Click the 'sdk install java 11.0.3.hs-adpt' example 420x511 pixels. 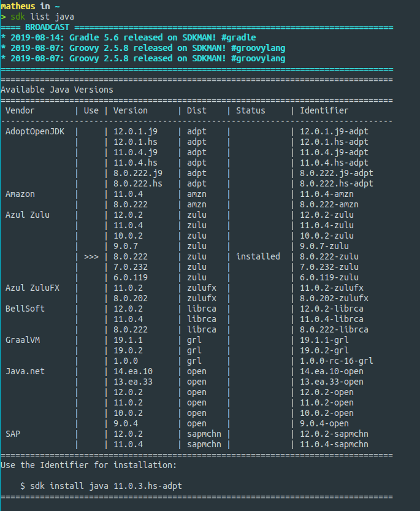pyautogui.click(x=106, y=486)
